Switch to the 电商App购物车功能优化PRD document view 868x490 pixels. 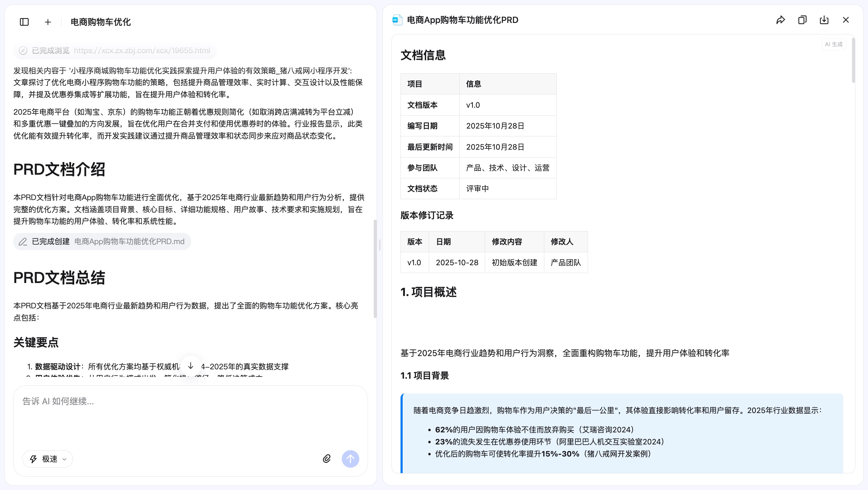[x=462, y=20]
